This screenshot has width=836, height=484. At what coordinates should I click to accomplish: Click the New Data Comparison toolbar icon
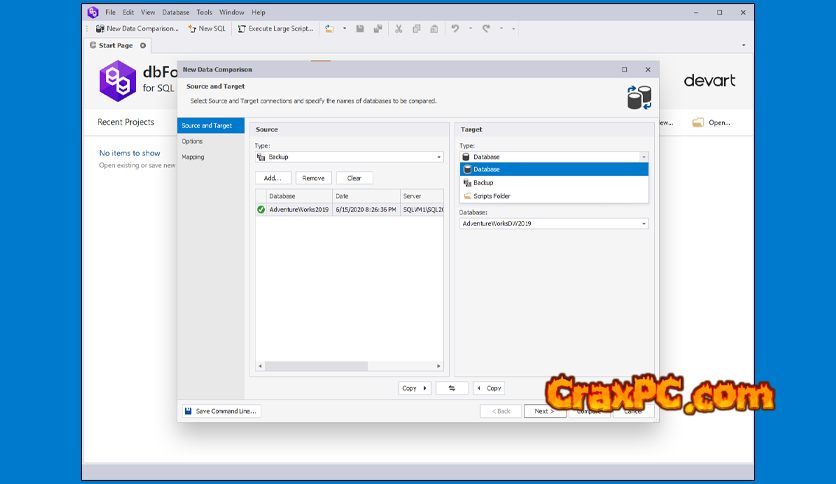coord(100,29)
